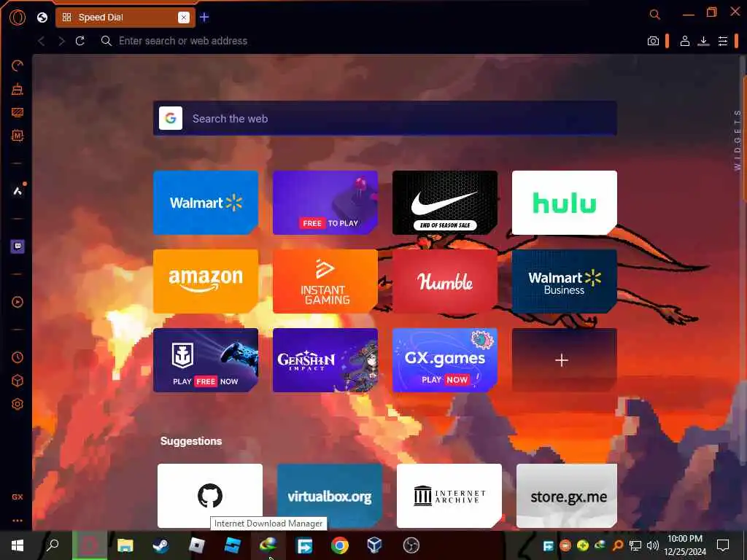Click the Search the web box
This screenshot has width=747, height=560.
pyautogui.click(x=385, y=119)
